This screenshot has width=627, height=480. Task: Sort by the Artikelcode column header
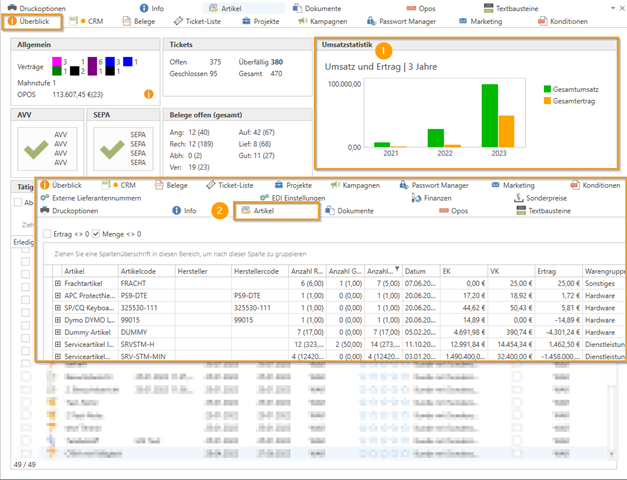140,270
